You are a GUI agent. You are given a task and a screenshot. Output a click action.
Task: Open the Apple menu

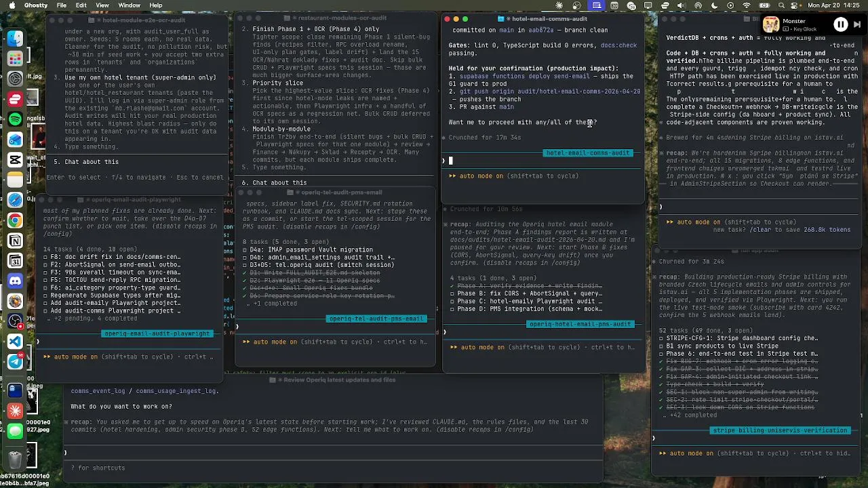point(12,5)
